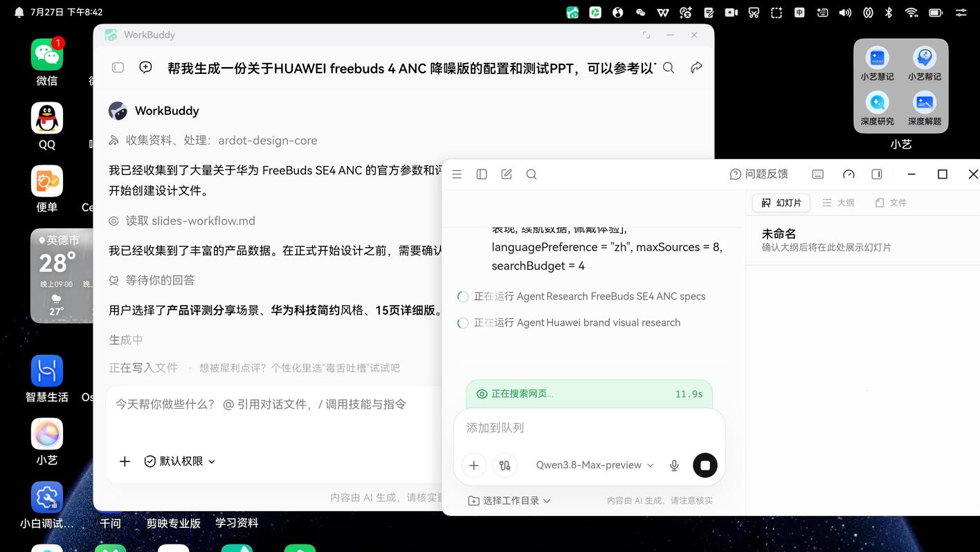Click the 问题反馈 feedback link
This screenshot has height=552, width=980.
point(759,174)
